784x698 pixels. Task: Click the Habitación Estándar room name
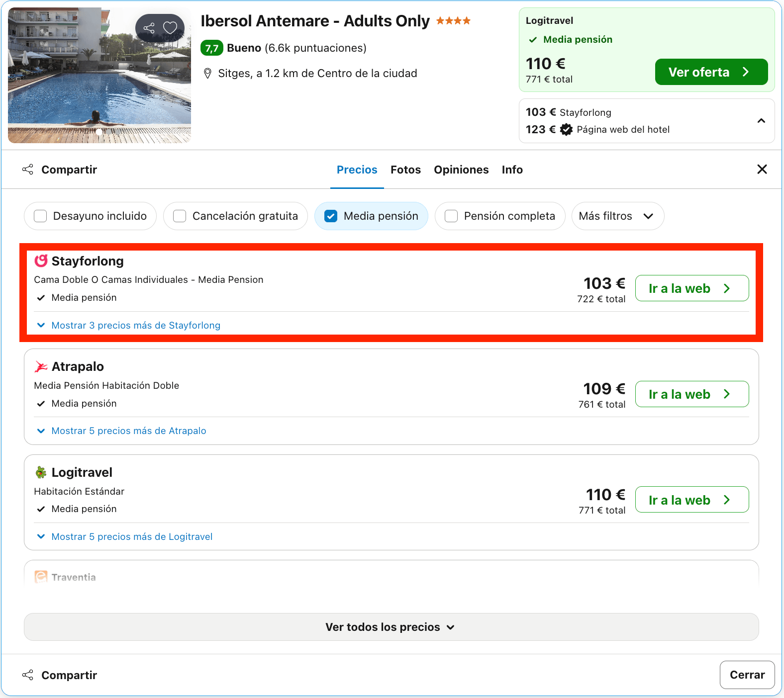(x=79, y=492)
